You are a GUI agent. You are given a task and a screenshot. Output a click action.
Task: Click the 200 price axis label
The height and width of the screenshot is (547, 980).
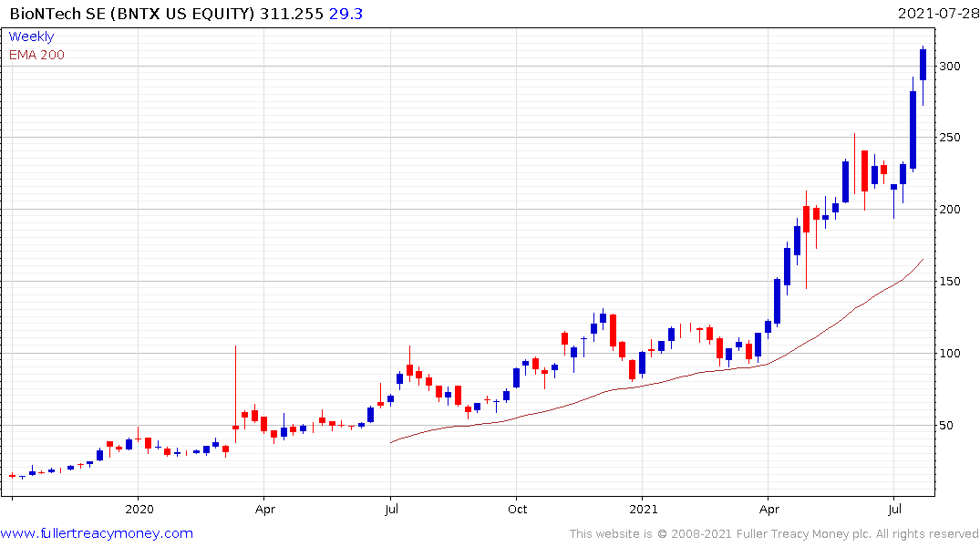(x=950, y=210)
